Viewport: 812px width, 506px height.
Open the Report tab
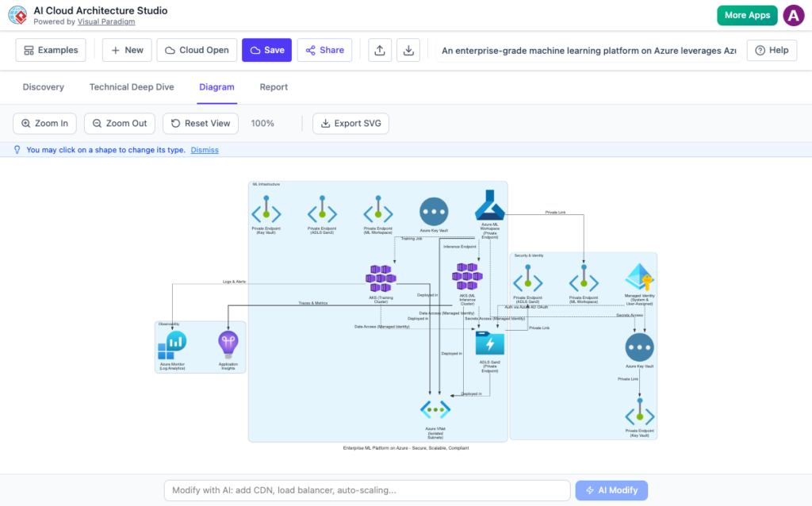tap(274, 87)
